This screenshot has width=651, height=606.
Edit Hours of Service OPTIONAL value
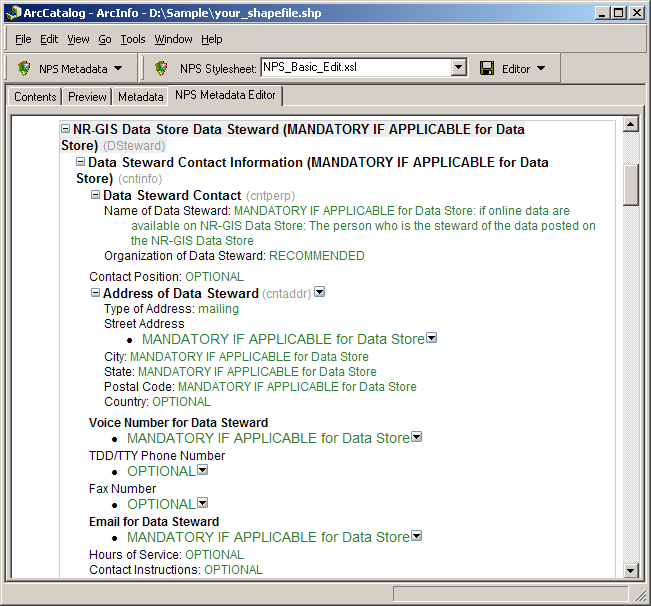click(x=214, y=555)
